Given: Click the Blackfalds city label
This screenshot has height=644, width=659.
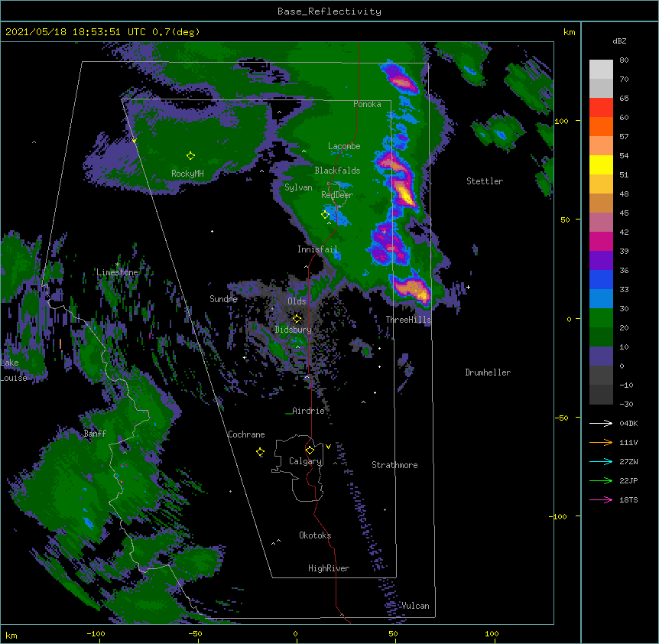Looking at the screenshot, I should (x=337, y=171).
